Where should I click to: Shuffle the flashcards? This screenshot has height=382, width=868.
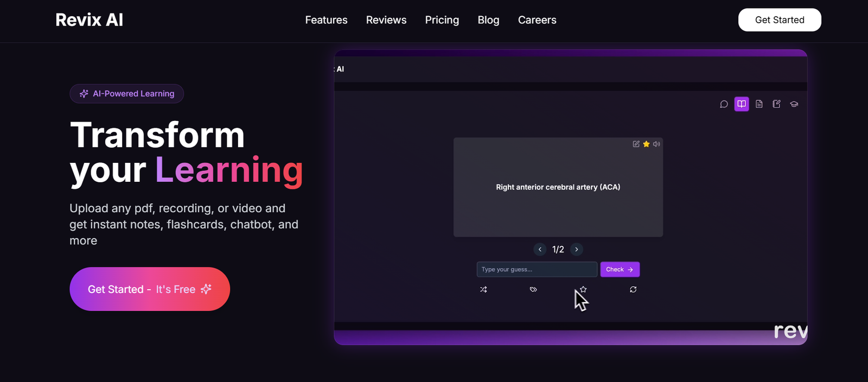(x=483, y=290)
